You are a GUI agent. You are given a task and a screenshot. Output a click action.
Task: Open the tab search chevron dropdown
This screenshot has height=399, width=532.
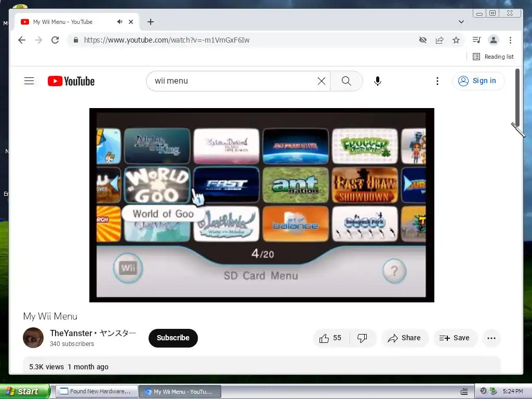click(461, 22)
